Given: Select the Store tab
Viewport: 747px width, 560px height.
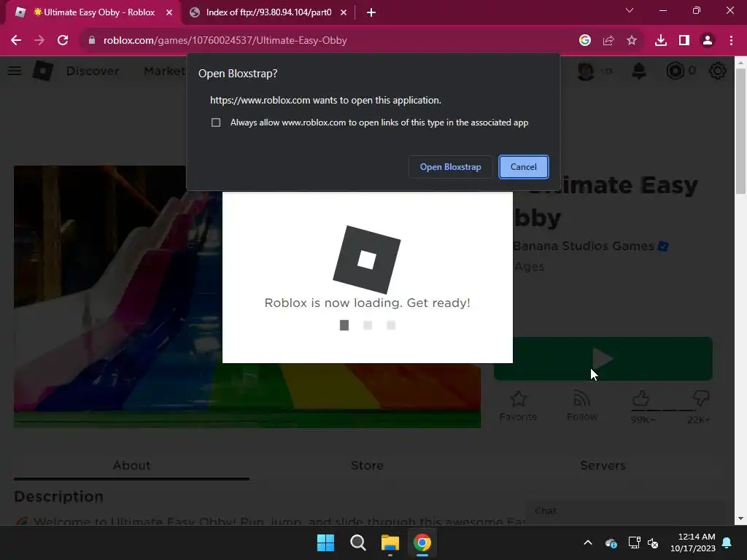Looking at the screenshot, I should [367, 466].
